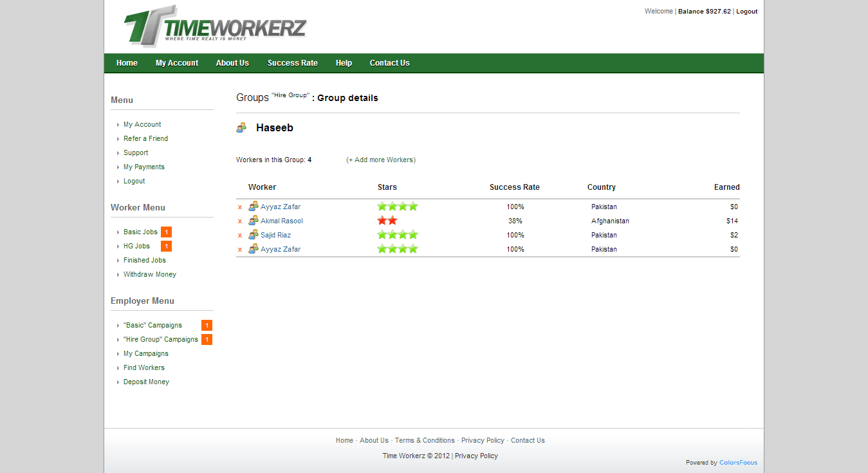Click the (+ Add more Workers) link
The height and width of the screenshot is (473, 868).
point(381,160)
